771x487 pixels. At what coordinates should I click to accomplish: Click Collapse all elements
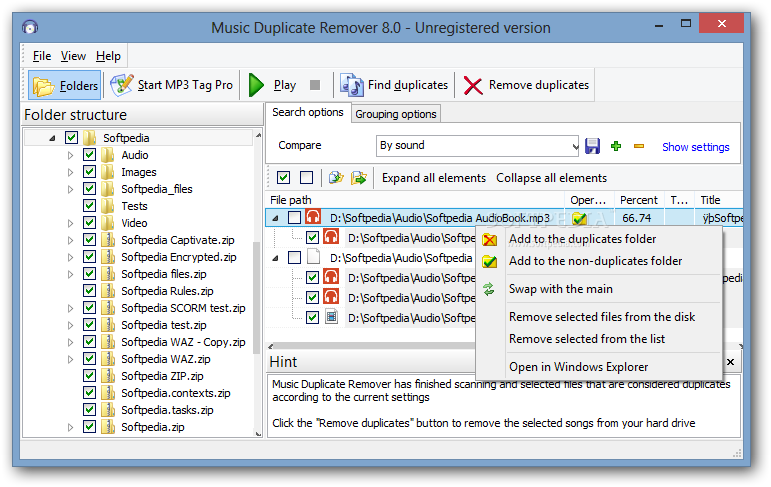click(x=551, y=178)
